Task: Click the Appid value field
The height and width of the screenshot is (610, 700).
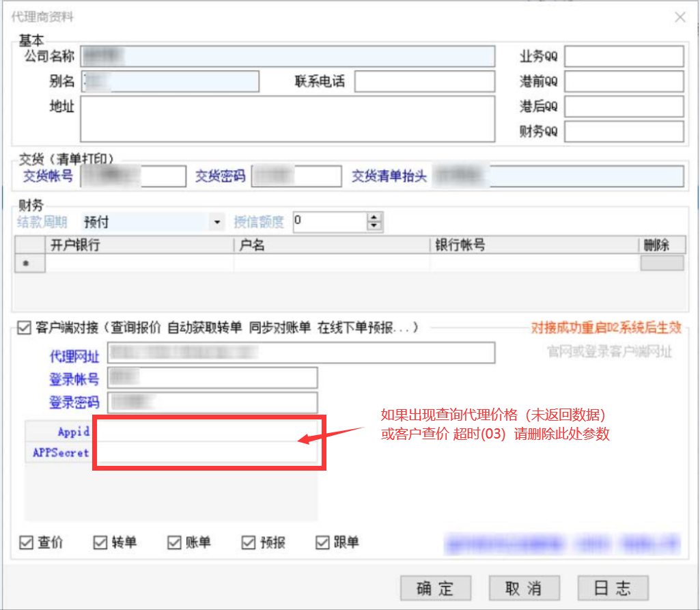Action: [x=205, y=432]
